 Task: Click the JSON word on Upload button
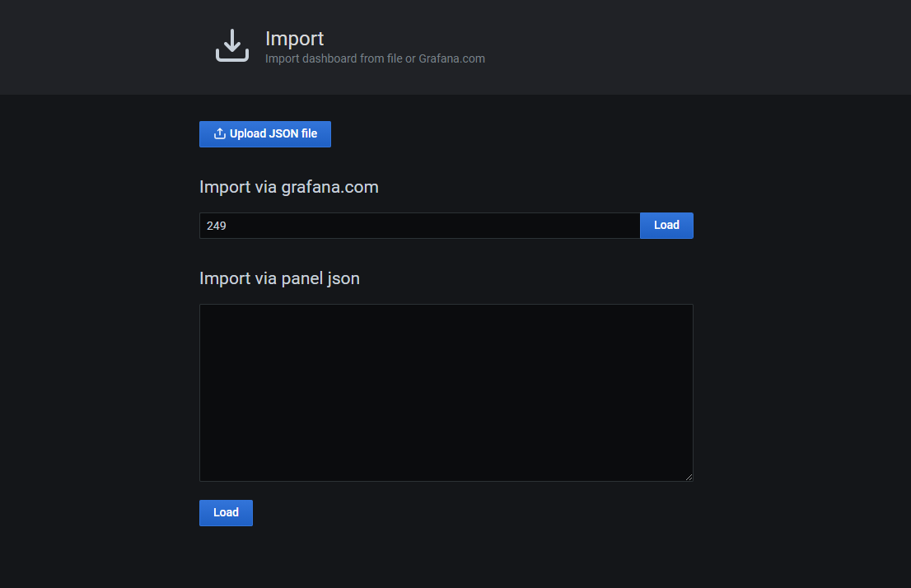(283, 133)
